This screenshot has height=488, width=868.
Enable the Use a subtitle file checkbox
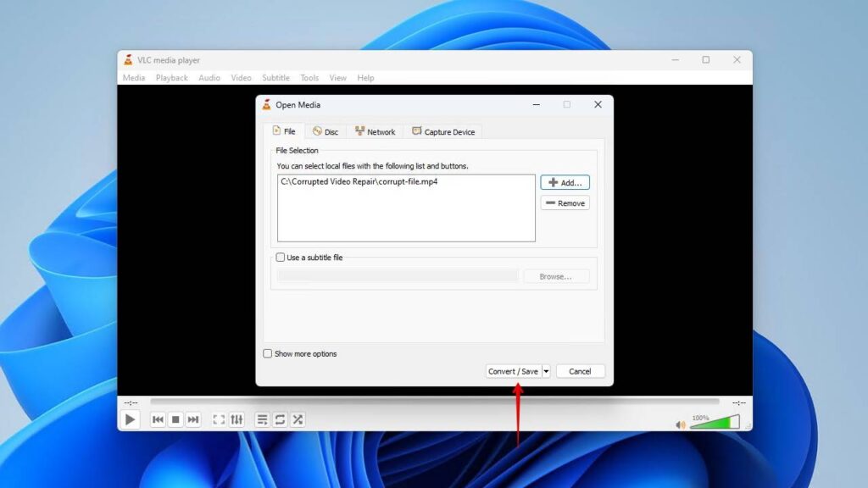point(281,258)
